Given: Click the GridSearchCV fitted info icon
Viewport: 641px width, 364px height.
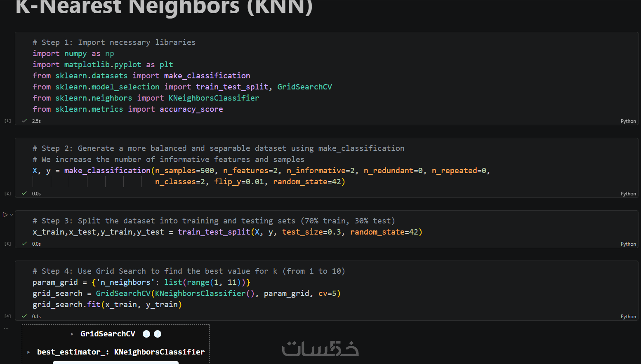Looking at the screenshot, I should click(x=146, y=334).
